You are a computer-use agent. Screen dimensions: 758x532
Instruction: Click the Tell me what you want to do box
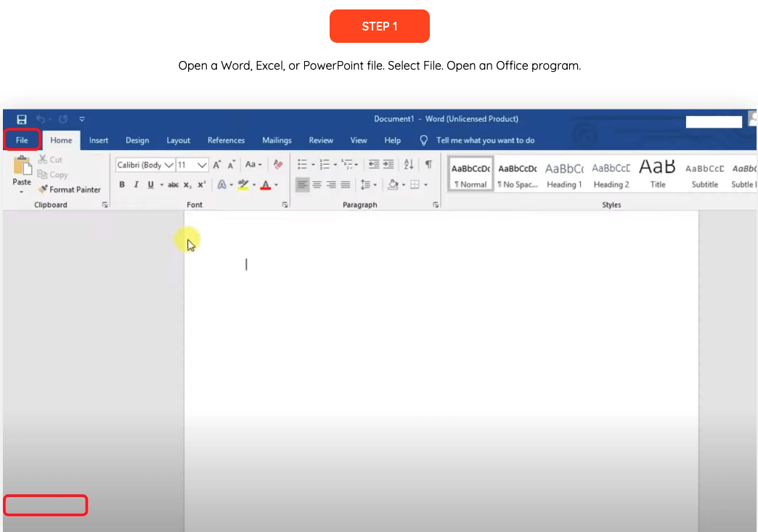485,140
